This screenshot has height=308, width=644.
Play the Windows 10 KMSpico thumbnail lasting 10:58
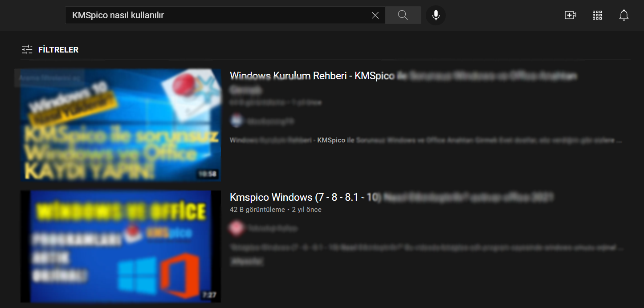[121, 125]
